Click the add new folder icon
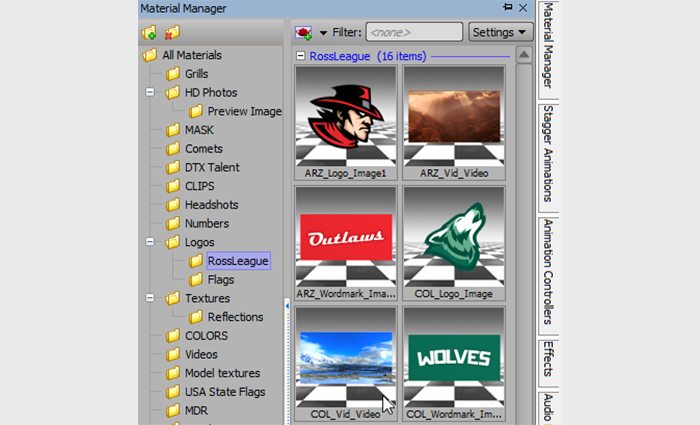The image size is (700, 425). (150, 33)
